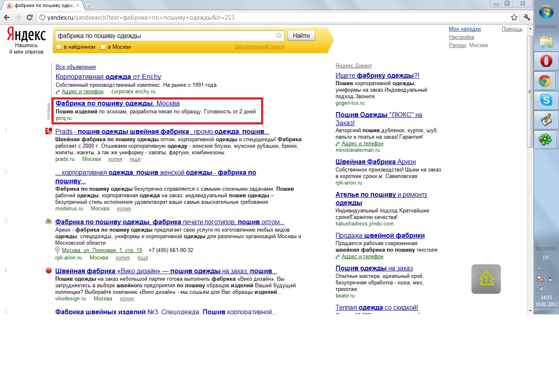
Task: Click the Найти search button
Action: (x=301, y=36)
